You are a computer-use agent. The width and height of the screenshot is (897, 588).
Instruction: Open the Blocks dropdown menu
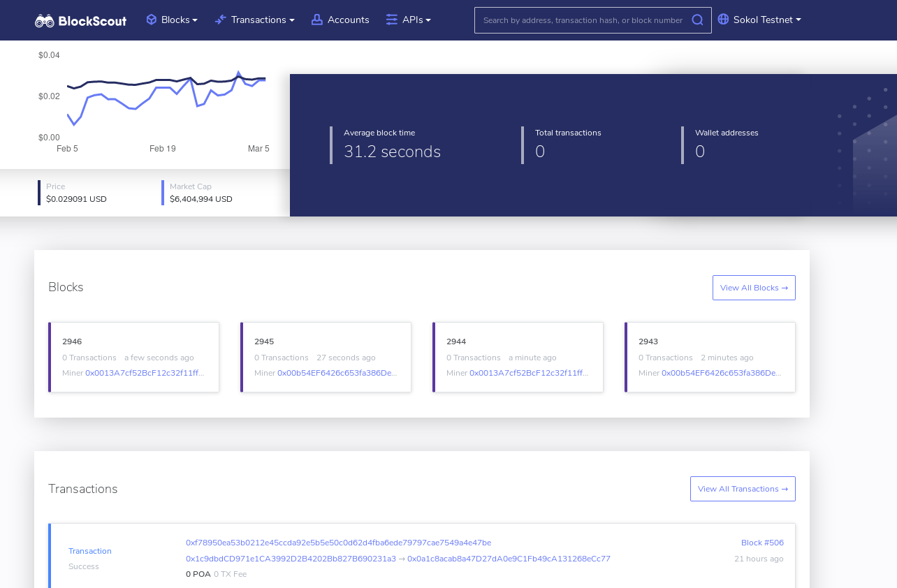(172, 20)
